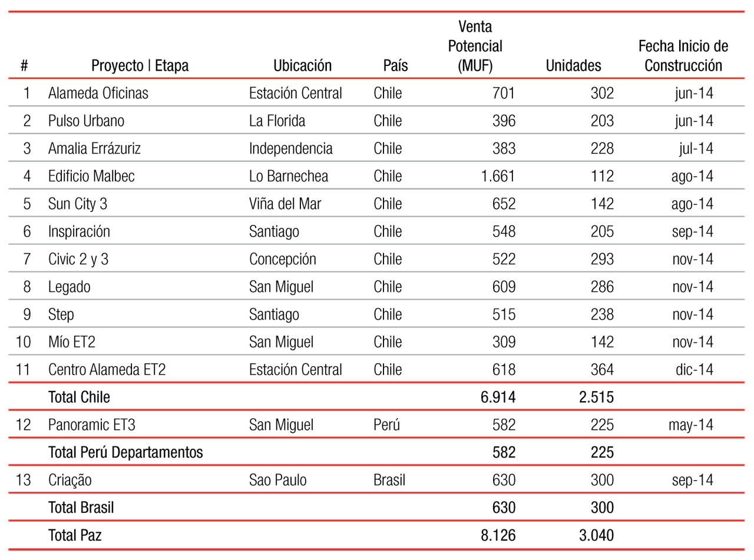
Task: Click the Viña del Mar location cell
Action: (285, 204)
